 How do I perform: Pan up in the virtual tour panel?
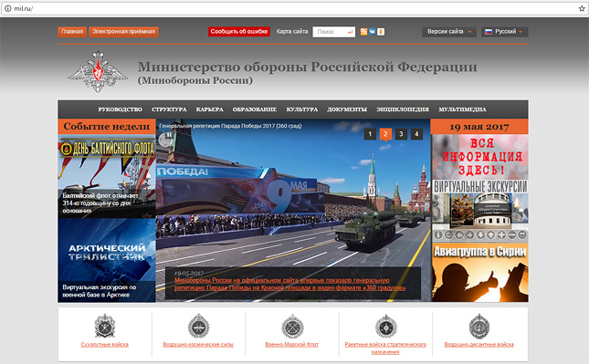(490, 234)
